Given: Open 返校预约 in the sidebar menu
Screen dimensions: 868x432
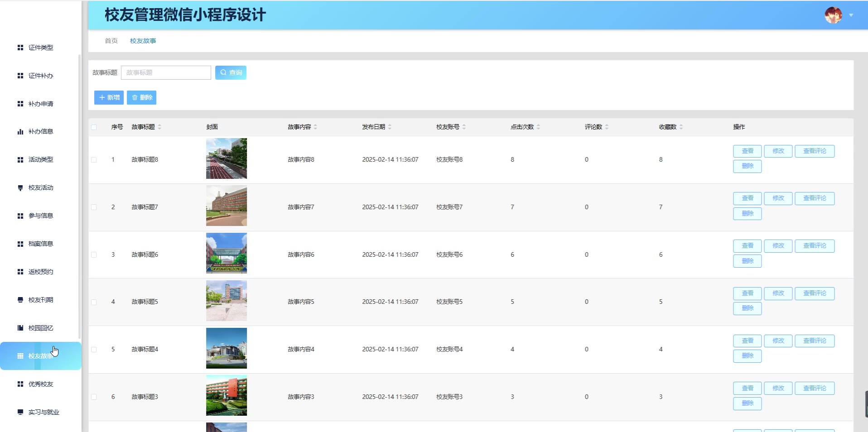Looking at the screenshot, I should coord(41,272).
